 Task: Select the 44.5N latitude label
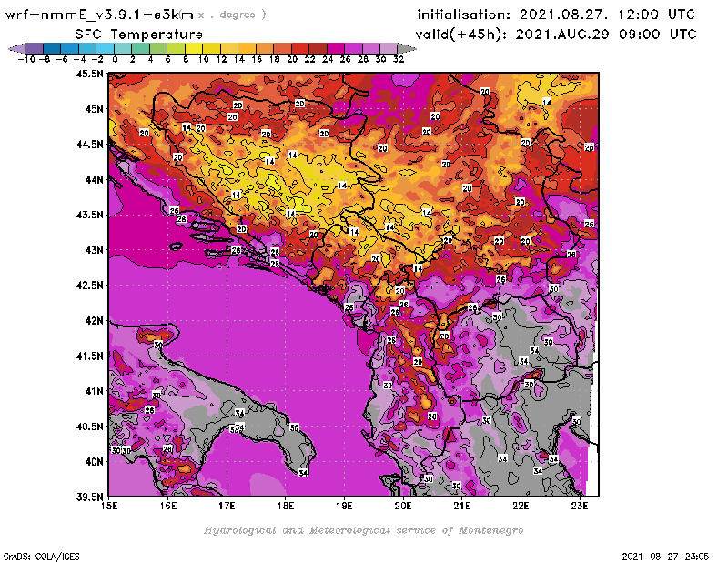(x=89, y=145)
